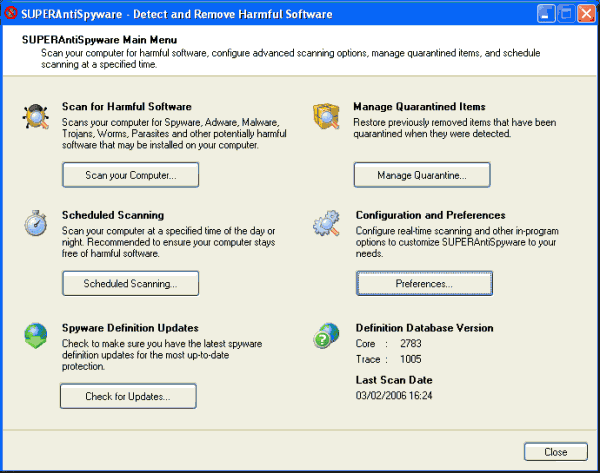Click SUPERAntiSpyware Main Menu title text
Image resolution: width=600 pixels, height=473 pixels.
point(99,40)
